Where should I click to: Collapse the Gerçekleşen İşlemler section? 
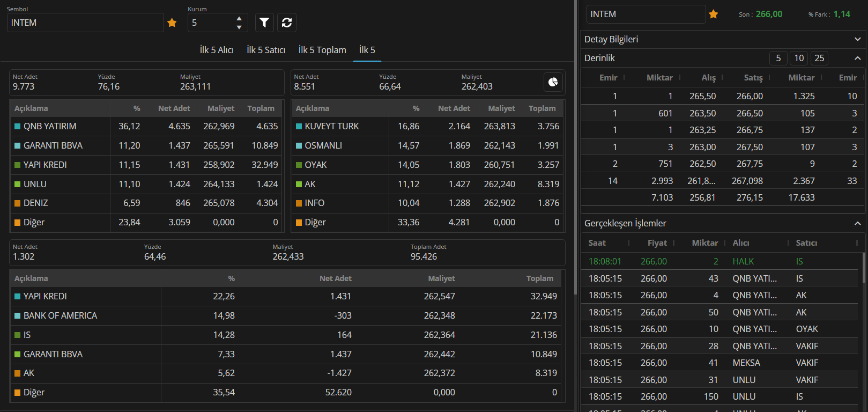pos(857,223)
